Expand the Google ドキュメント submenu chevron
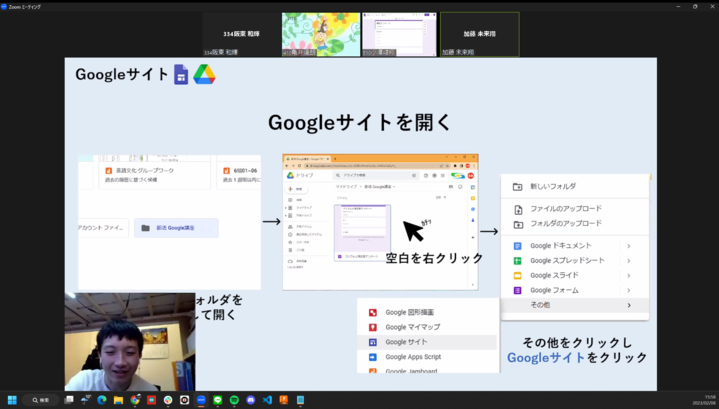Screen dimensions: 719x409 tap(629, 246)
